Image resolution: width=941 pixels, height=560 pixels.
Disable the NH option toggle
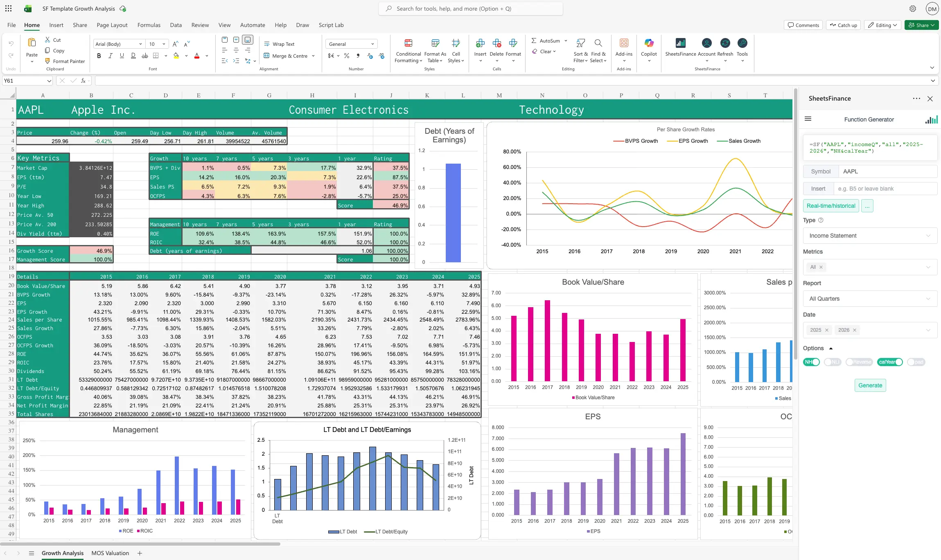coord(811,362)
